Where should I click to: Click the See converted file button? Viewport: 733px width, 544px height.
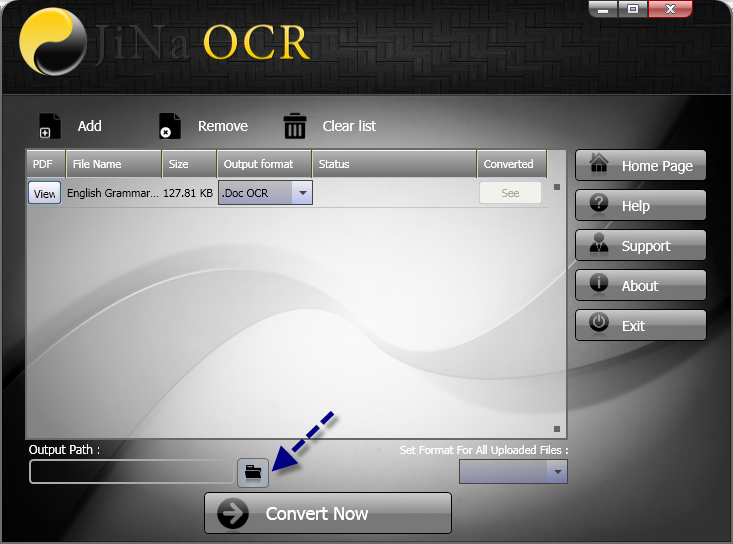point(510,193)
